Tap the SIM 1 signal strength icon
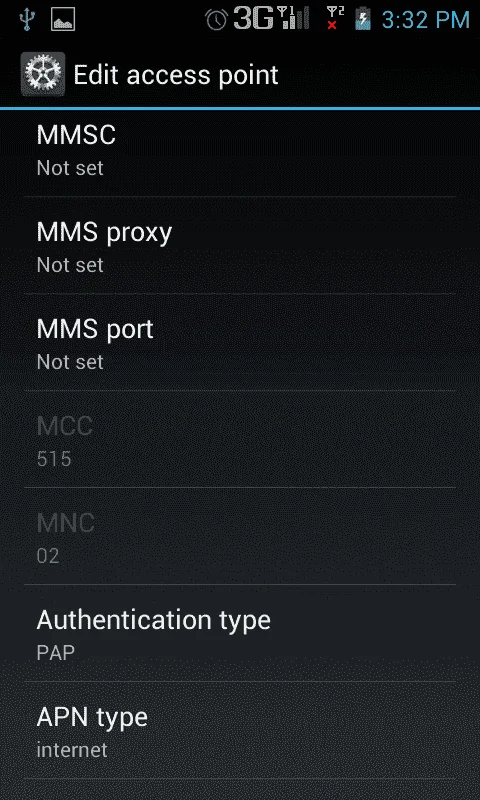The image size is (480, 800). [x=293, y=19]
